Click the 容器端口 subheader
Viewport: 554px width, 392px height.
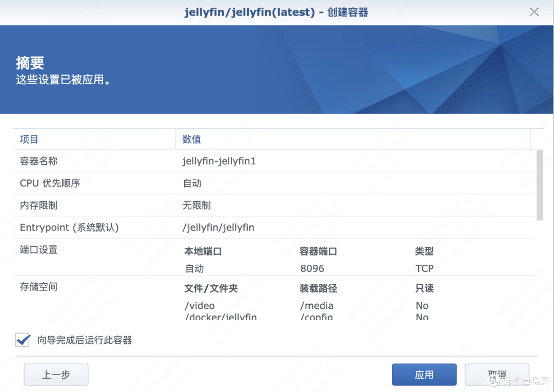tap(319, 251)
